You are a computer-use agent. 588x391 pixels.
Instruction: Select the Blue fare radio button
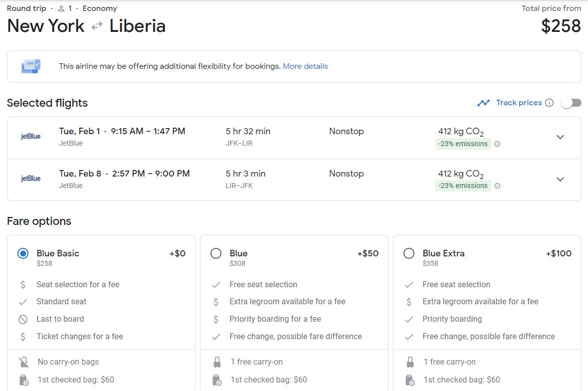(x=216, y=254)
